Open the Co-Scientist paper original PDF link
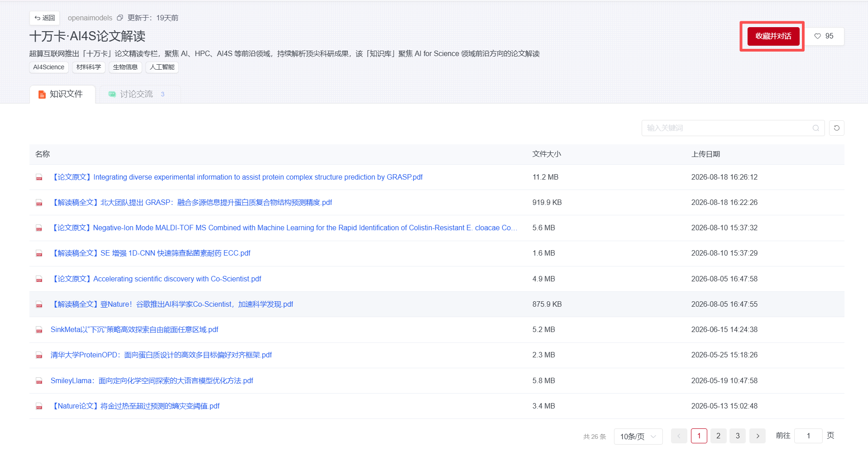Image resolution: width=868 pixels, height=456 pixels. [156, 279]
